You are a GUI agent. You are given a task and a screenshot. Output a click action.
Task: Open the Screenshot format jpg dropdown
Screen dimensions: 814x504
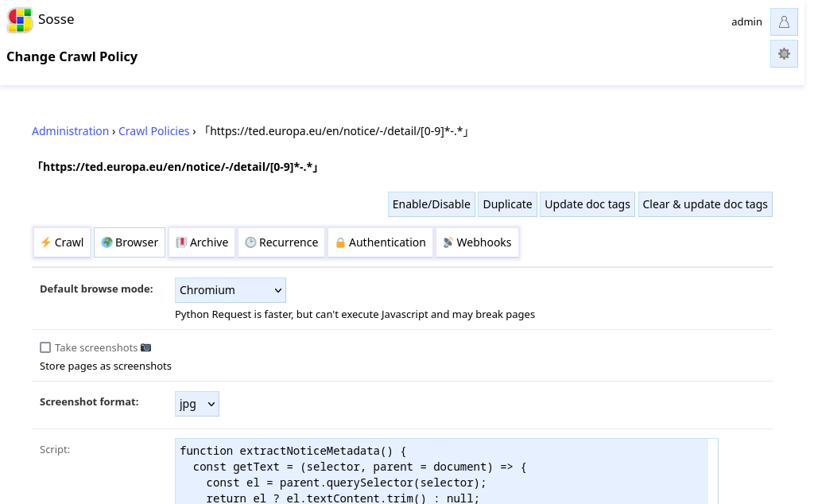point(197,404)
